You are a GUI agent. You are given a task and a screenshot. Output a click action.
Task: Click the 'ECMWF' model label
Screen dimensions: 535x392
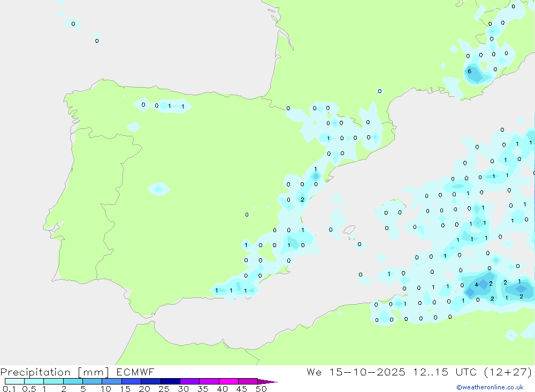pyautogui.click(x=135, y=372)
